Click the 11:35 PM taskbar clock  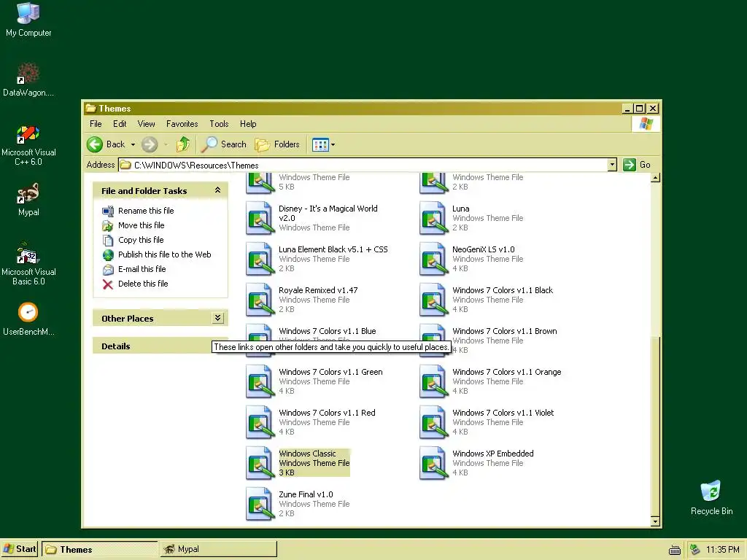click(x=723, y=550)
